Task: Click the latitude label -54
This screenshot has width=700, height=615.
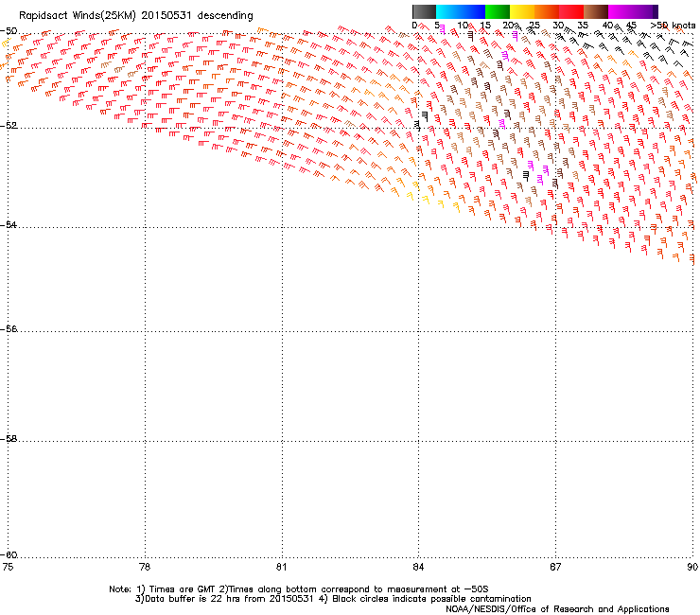Action: point(9,224)
